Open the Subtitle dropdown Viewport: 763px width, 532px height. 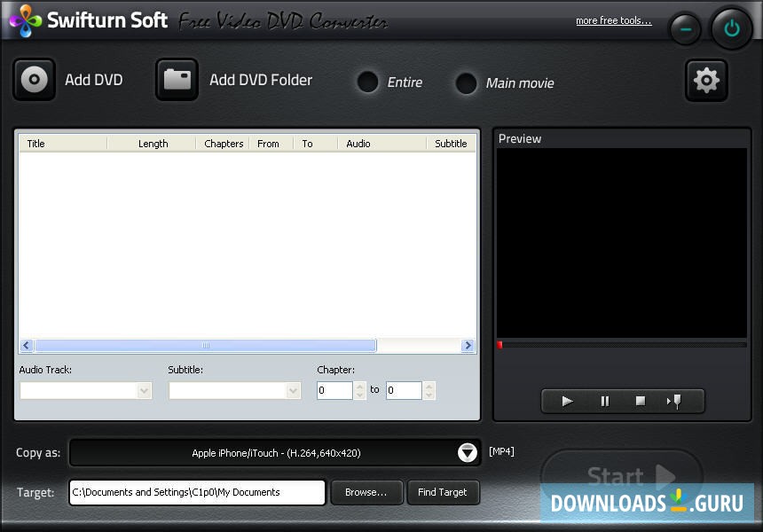[235, 390]
